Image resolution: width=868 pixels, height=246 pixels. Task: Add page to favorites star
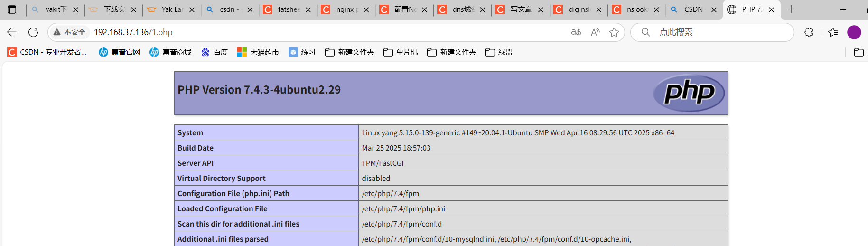pyautogui.click(x=614, y=32)
